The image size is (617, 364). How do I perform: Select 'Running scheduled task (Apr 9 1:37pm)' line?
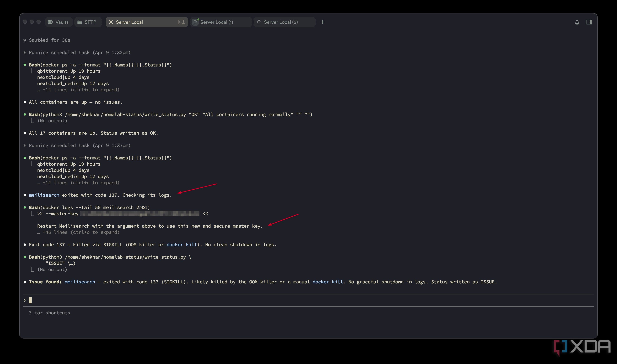(x=80, y=145)
